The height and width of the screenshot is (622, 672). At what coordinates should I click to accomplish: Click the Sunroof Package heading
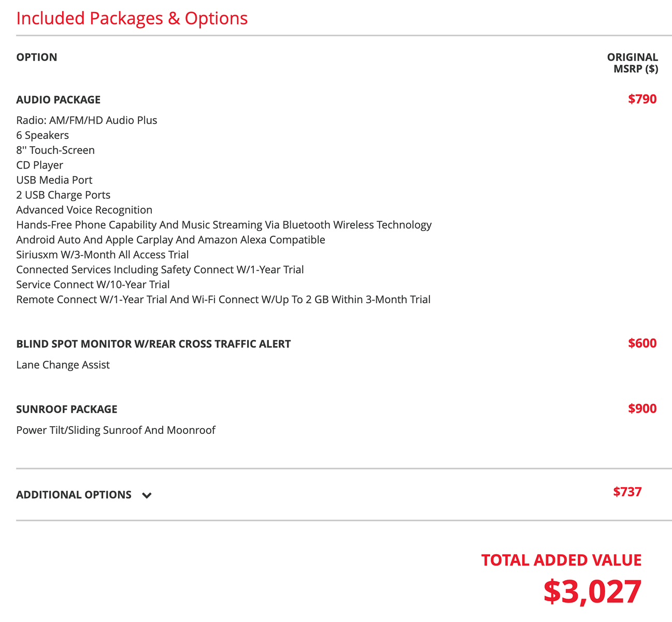67,409
